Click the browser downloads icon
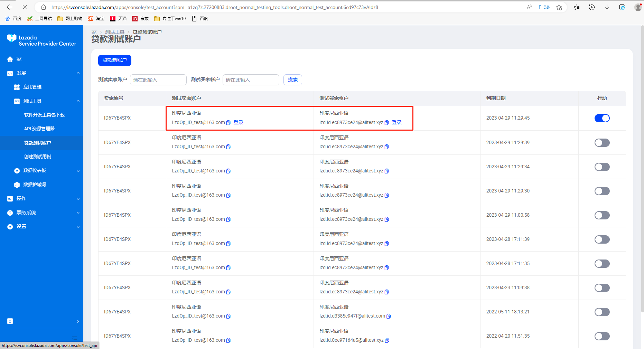Viewport: 644px width, 349px height. [x=607, y=7]
